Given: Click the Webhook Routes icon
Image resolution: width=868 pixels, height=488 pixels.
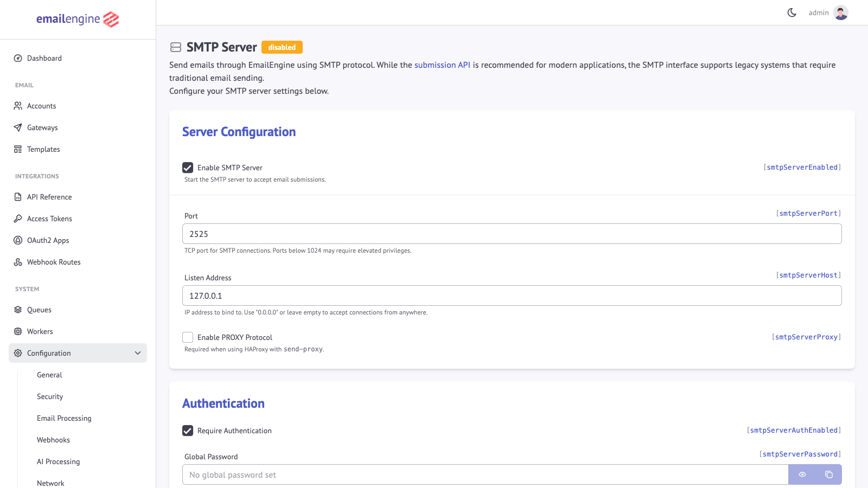Looking at the screenshot, I should (18, 262).
